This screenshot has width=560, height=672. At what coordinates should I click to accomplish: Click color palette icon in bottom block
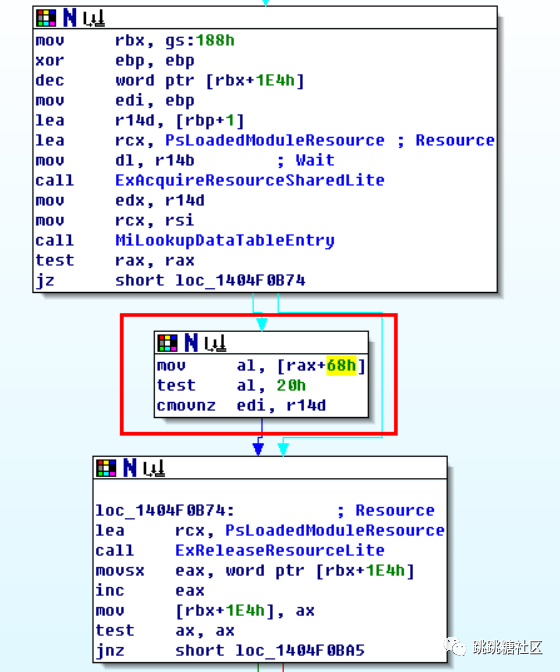[x=106, y=468]
